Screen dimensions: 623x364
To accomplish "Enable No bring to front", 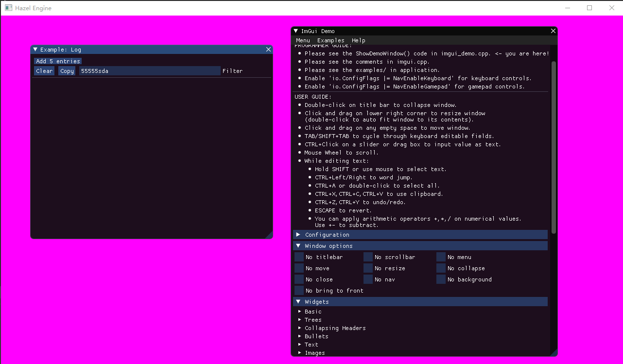I will coord(298,290).
